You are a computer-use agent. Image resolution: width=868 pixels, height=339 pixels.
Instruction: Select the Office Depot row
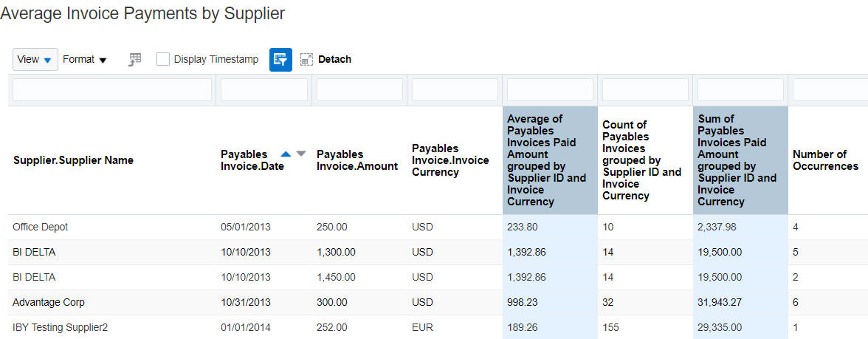[x=438, y=227]
